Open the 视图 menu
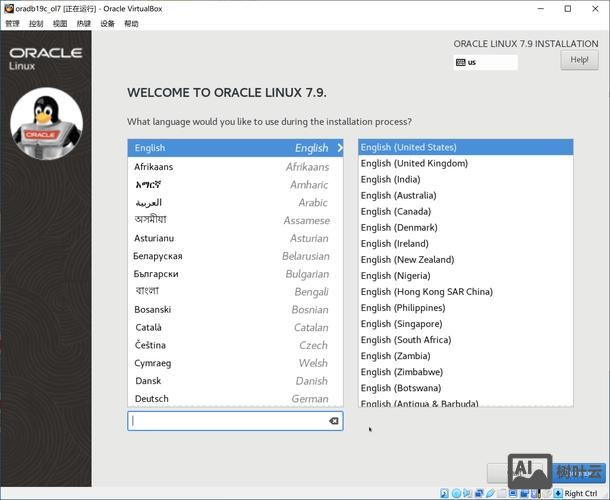Screen dimensions: 610x500 [60, 23]
